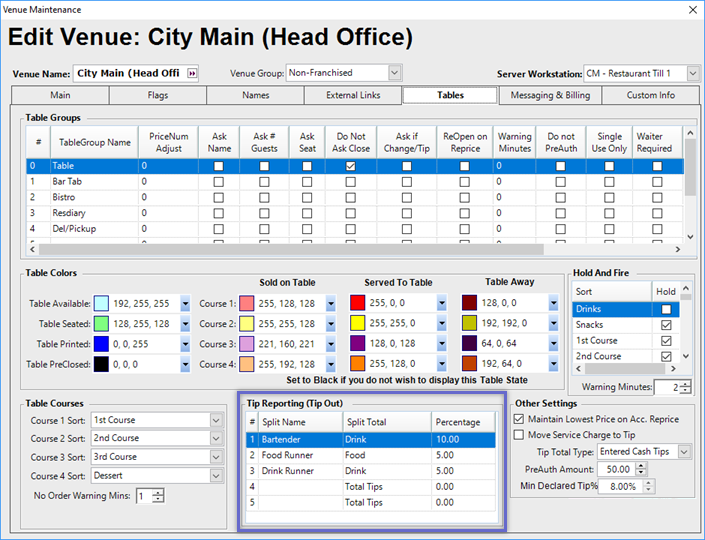The width and height of the screenshot is (705, 540).
Task: Open the Course 2 Served To Table color arrow
Action: tap(442, 324)
